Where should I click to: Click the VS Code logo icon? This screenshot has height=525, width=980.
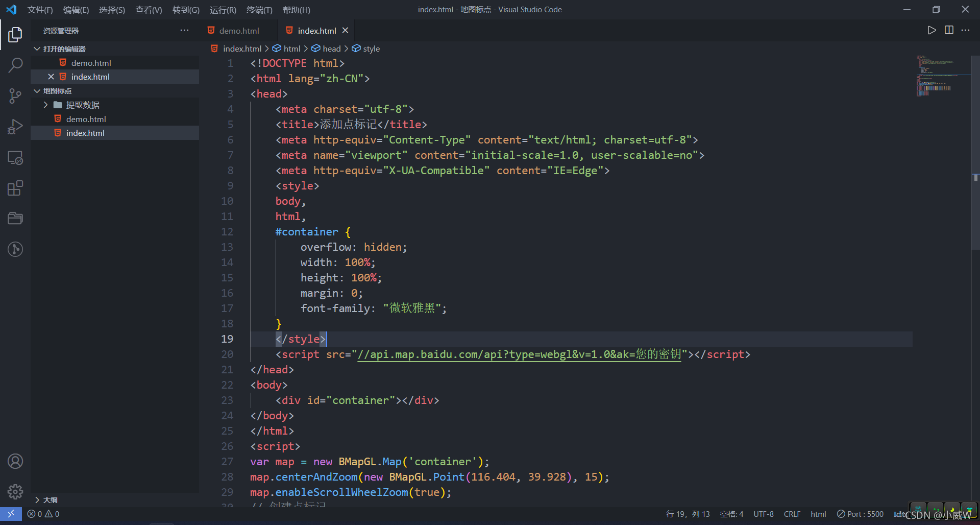click(x=11, y=9)
